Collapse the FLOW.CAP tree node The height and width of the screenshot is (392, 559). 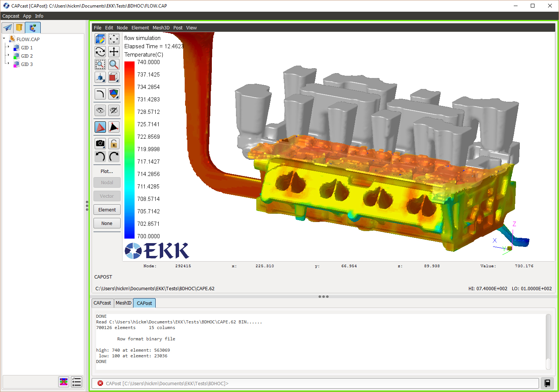coord(4,38)
